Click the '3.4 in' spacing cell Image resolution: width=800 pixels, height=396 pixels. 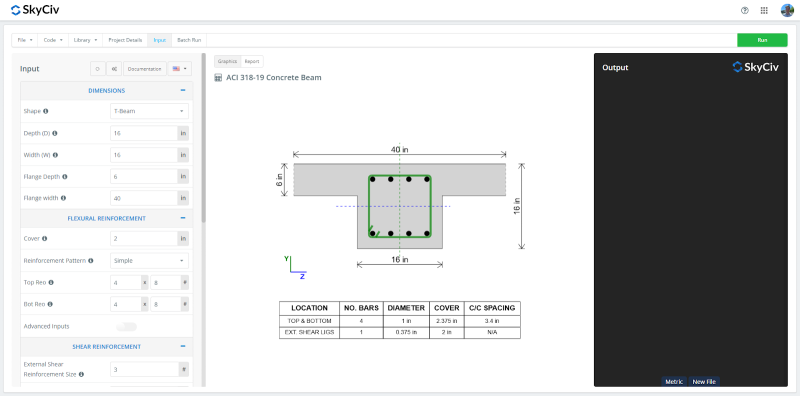point(492,321)
